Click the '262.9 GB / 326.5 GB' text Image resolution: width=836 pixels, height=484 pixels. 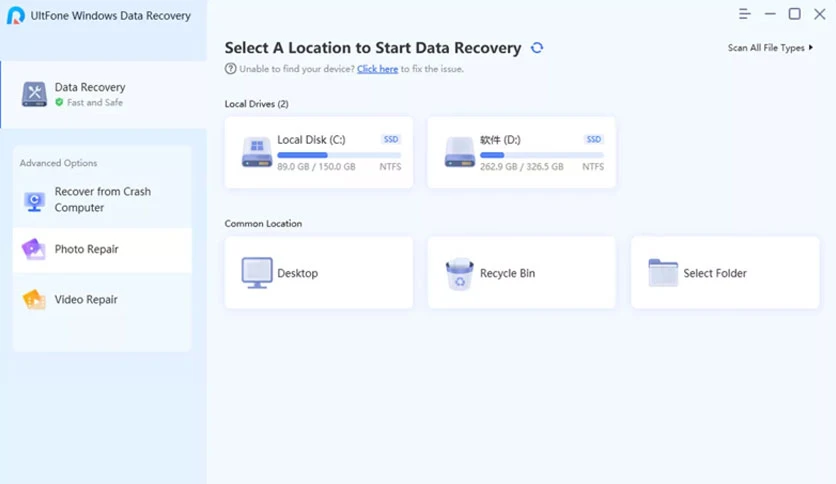[x=521, y=167]
